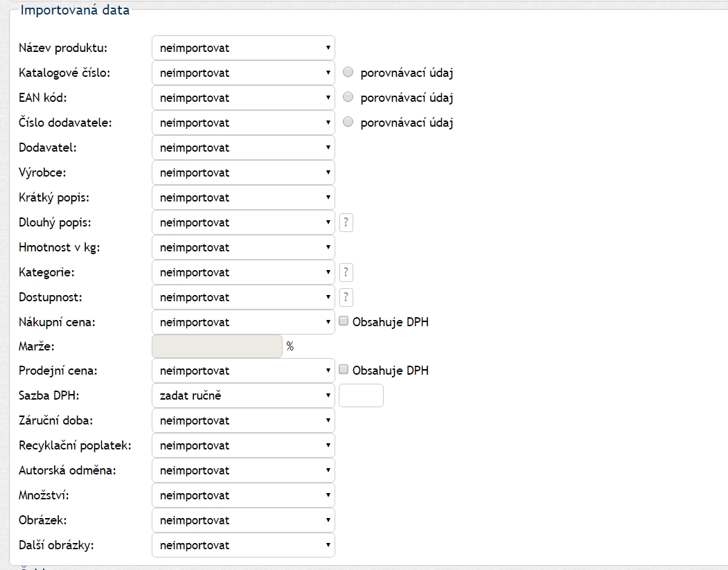Expand the Dodavatel dropdown
728x570 pixels.
(243, 148)
